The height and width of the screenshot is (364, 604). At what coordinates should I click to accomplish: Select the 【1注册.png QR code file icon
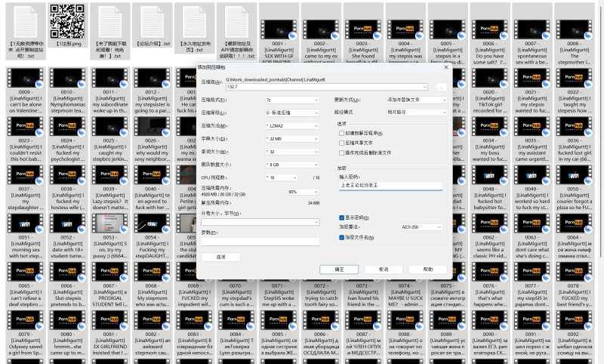click(66, 21)
